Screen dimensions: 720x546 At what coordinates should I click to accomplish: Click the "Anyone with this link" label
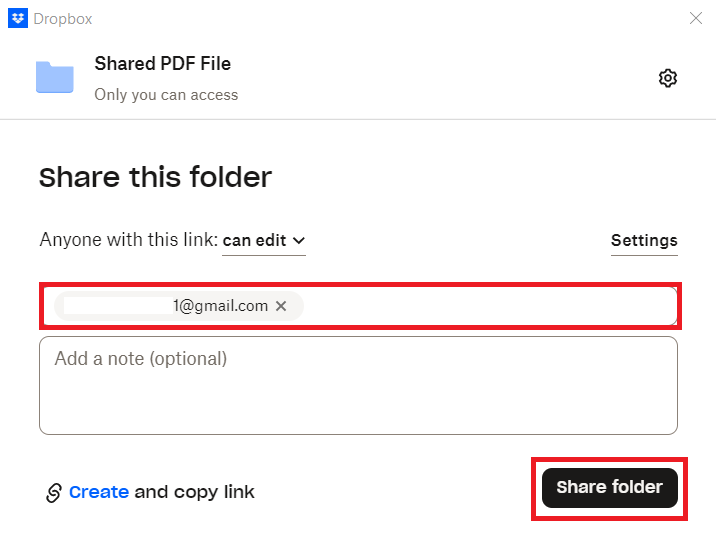coord(128,240)
